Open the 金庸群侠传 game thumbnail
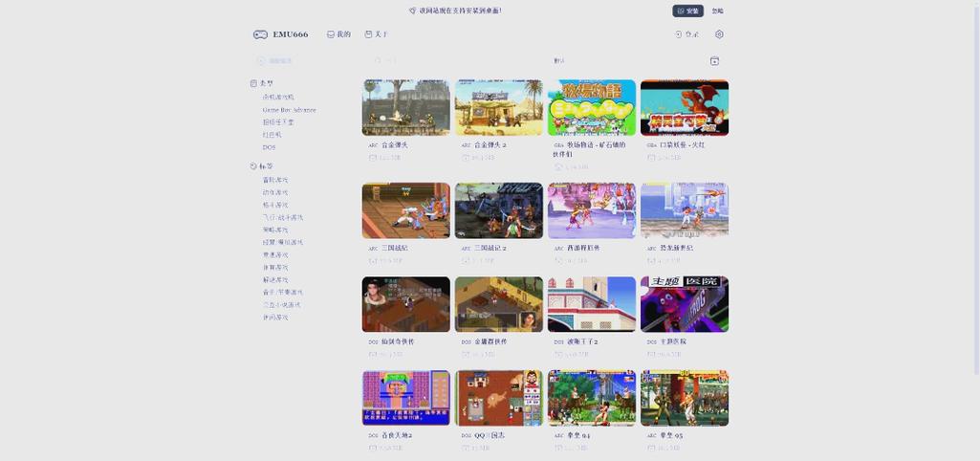The image size is (980, 461). (499, 304)
